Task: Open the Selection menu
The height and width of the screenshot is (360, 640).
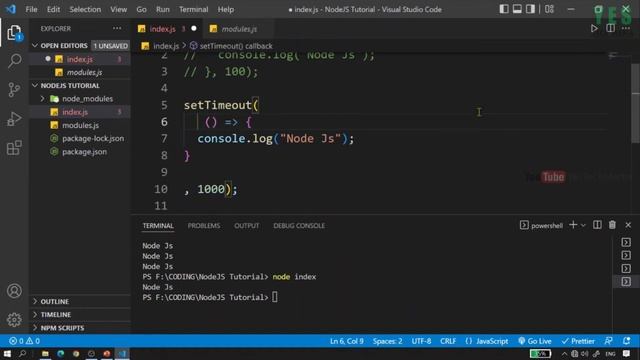Action: pos(85,9)
